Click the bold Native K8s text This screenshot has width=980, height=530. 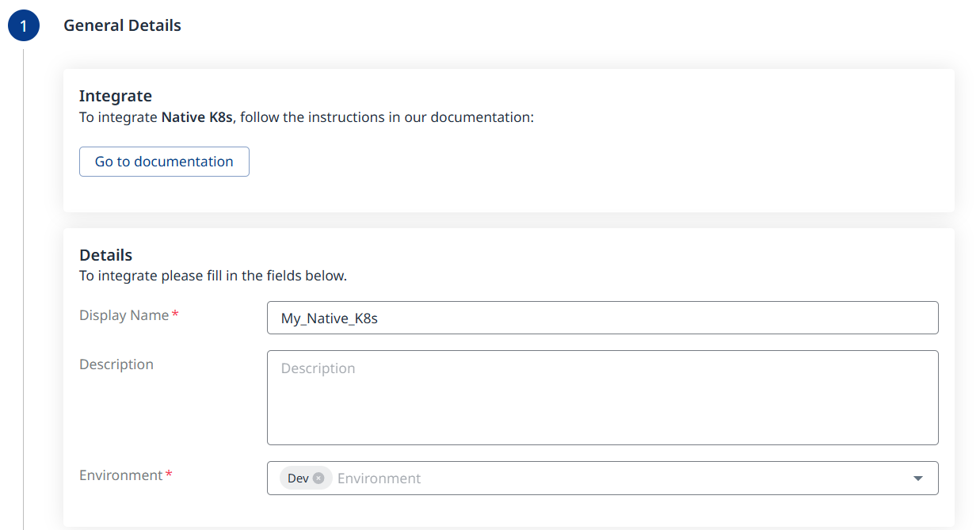[196, 117]
